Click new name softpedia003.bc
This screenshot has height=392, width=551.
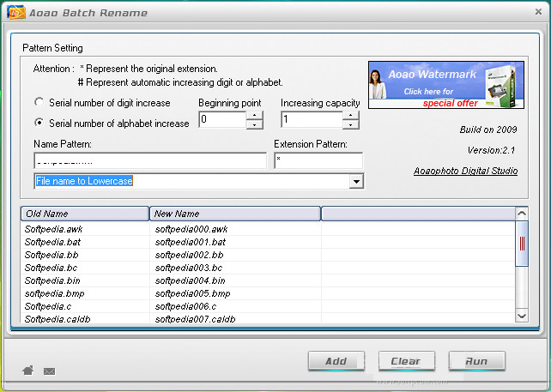189,268
